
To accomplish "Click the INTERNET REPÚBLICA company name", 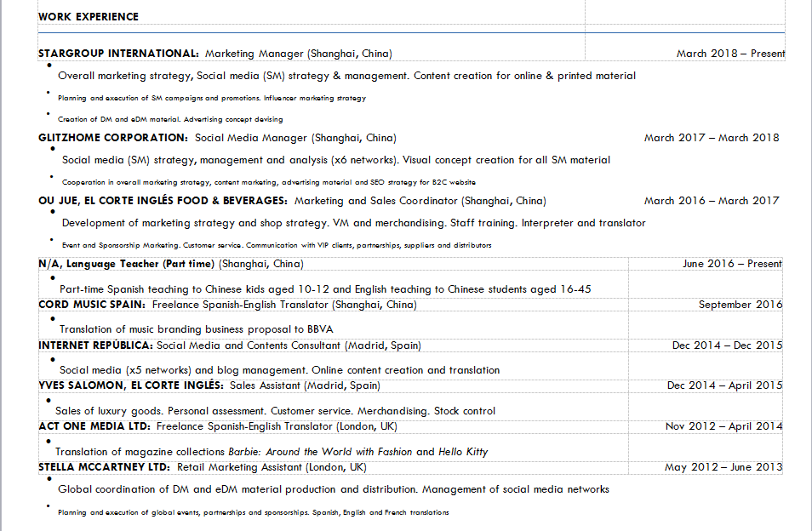I will click(x=95, y=345).
